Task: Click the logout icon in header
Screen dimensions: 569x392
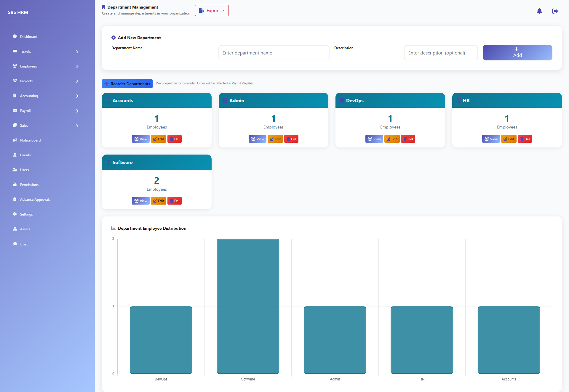Action: point(555,11)
